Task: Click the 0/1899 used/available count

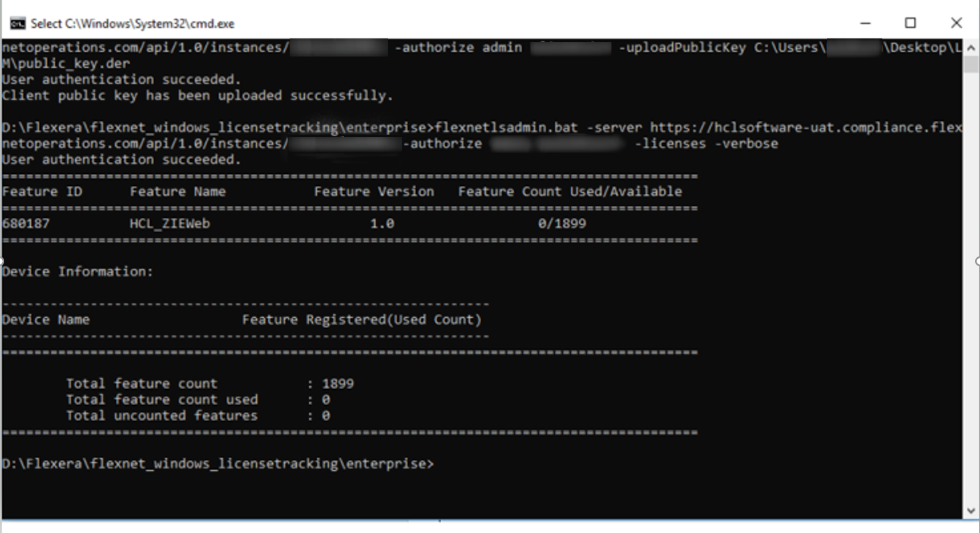Action: click(562, 224)
